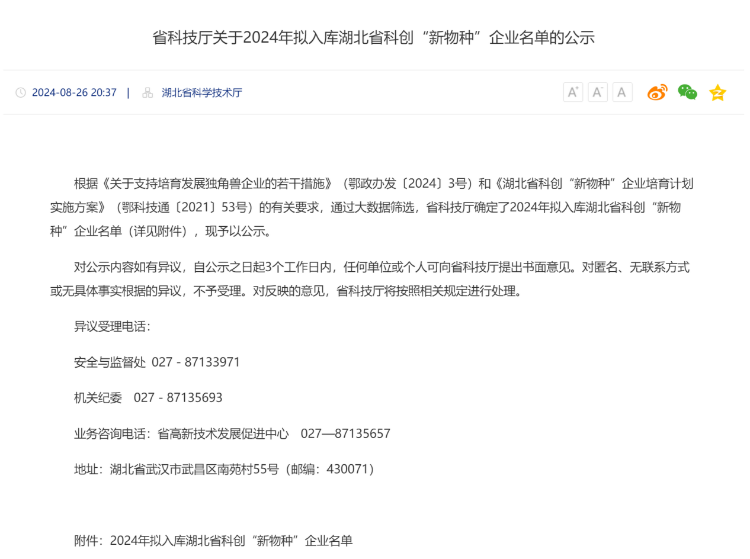The height and width of the screenshot is (559, 750).
Task: Increase article font size with A+
Action: pyautogui.click(x=573, y=93)
